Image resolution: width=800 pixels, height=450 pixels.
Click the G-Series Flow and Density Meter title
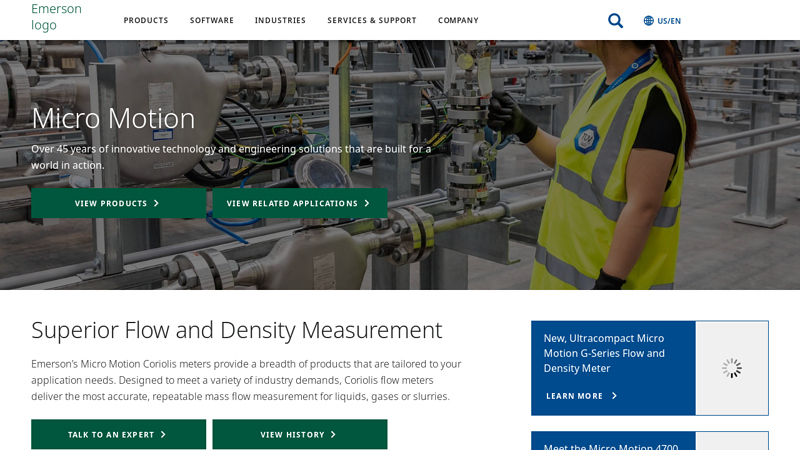[x=604, y=353]
